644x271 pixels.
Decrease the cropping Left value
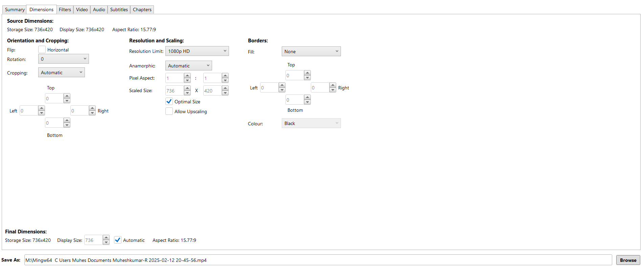click(x=42, y=113)
